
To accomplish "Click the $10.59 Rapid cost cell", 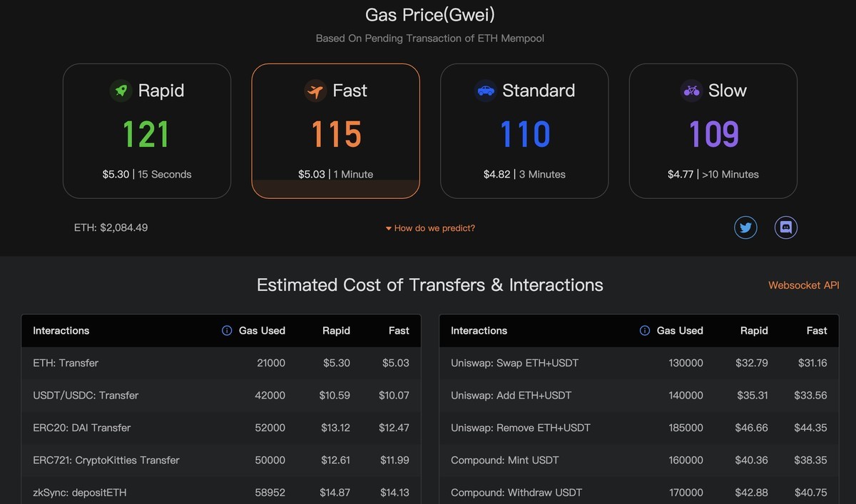I will click(335, 396).
